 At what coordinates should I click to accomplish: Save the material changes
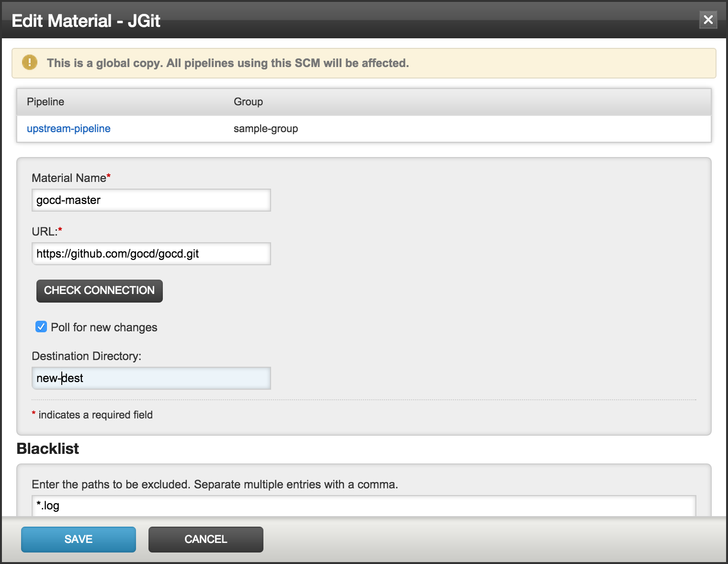coord(79,540)
